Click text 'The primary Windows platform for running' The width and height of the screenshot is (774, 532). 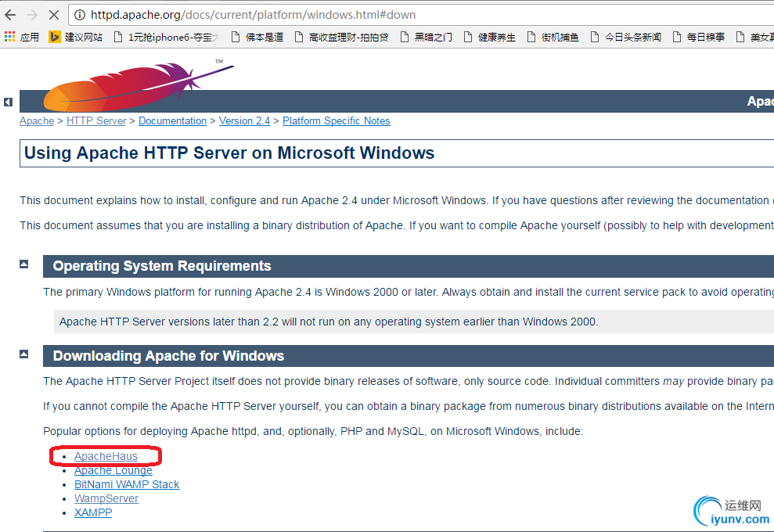[x=409, y=292]
